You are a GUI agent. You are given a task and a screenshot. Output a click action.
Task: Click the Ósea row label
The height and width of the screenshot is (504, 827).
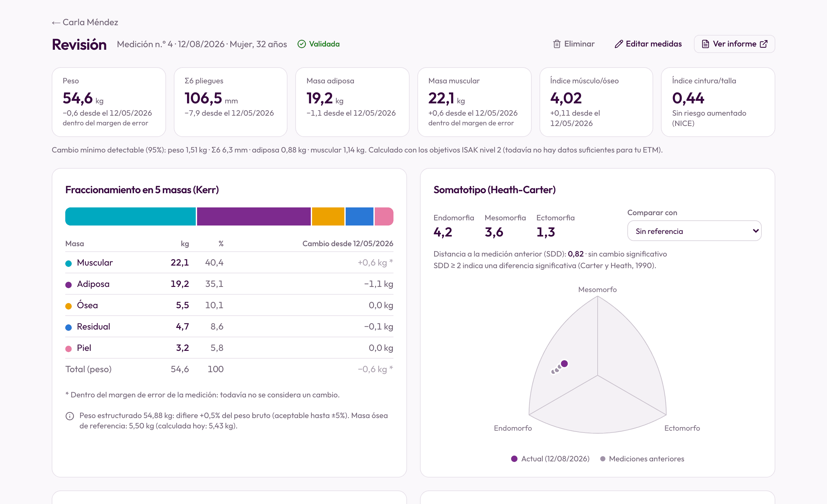(87, 305)
